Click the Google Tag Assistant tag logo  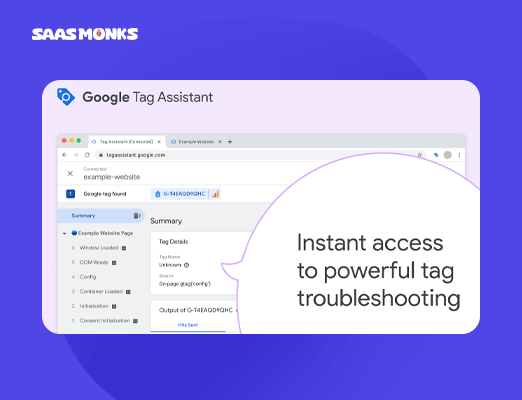(65, 97)
